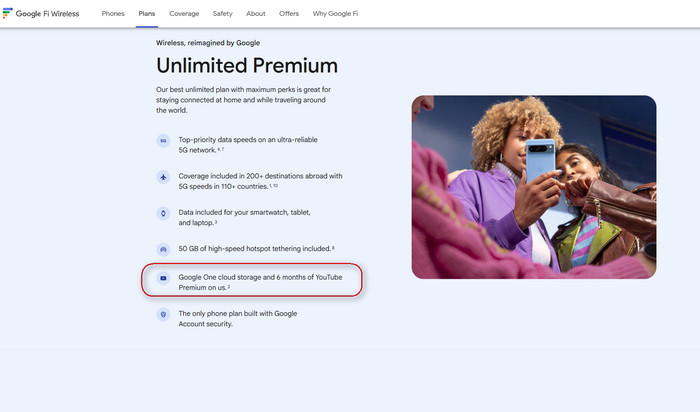
Task: Open the Why Google Fi link
Action: click(335, 13)
